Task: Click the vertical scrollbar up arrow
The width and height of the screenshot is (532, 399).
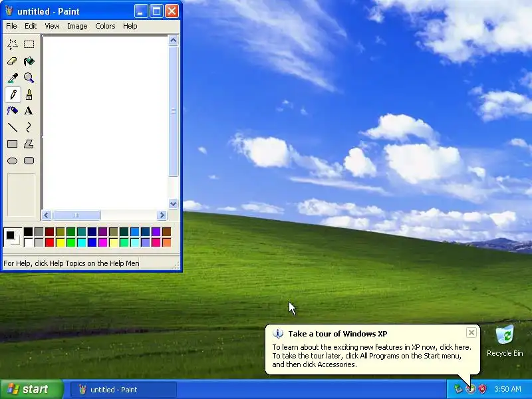Action: click(x=174, y=41)
